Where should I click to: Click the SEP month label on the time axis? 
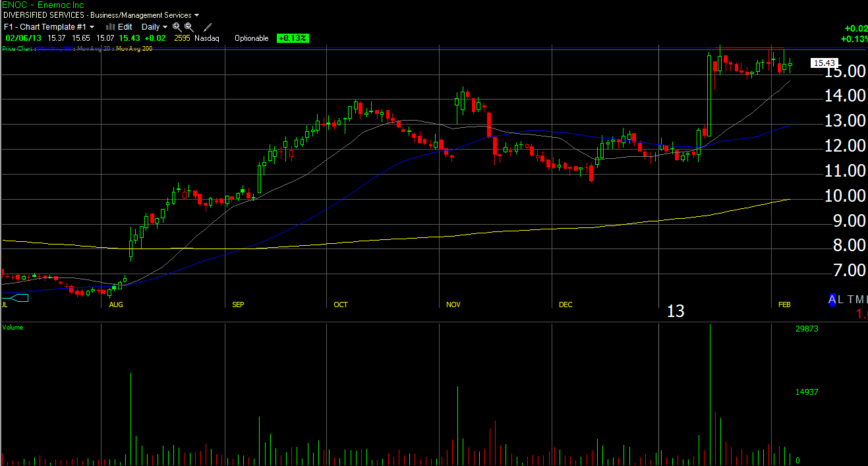[x=238, y=305]
